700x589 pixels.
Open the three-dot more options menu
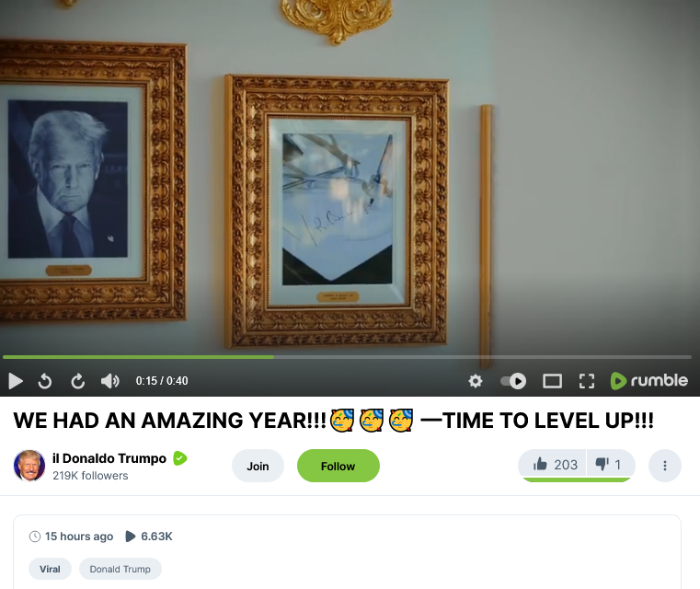[665, 466]
